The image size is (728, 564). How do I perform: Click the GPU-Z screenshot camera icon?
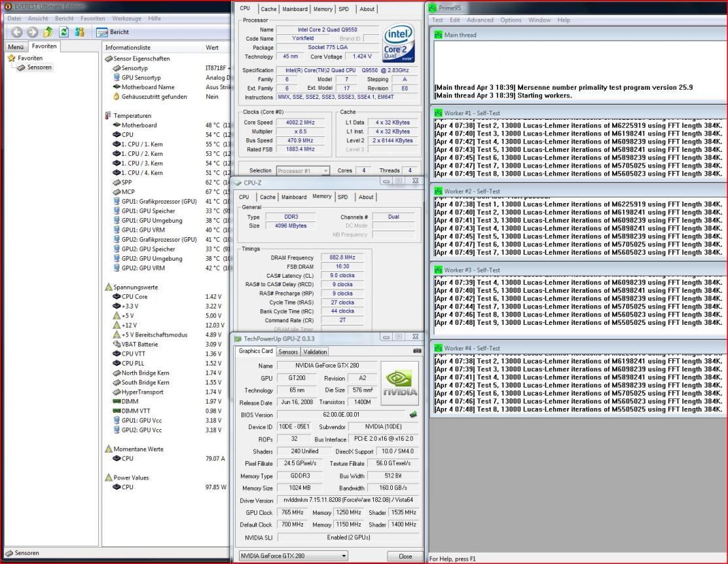coord(417,350)
